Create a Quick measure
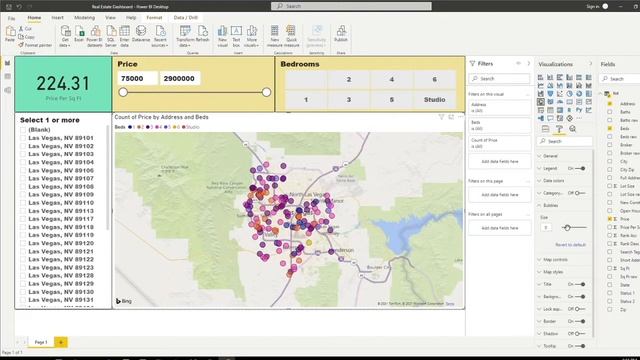Screen dimensions: 640x360 point(291,36)
